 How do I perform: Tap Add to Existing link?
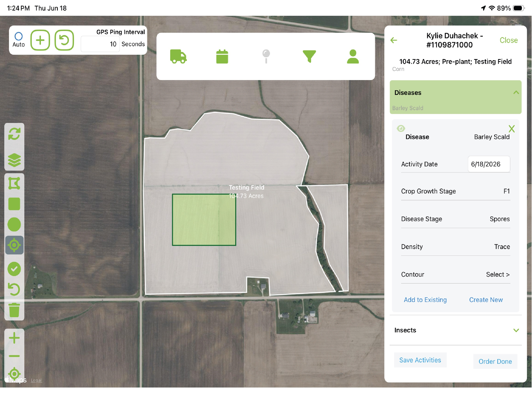(x=425, y=300)
